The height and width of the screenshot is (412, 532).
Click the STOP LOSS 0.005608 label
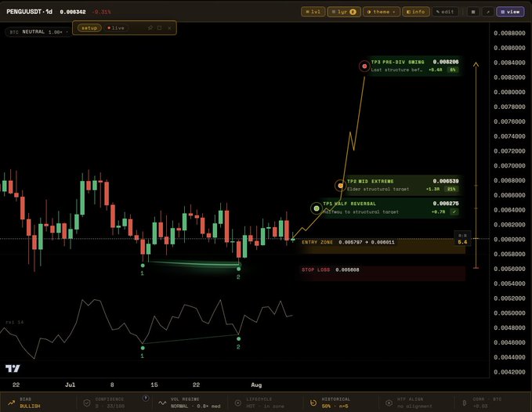(x=330, y=270)
